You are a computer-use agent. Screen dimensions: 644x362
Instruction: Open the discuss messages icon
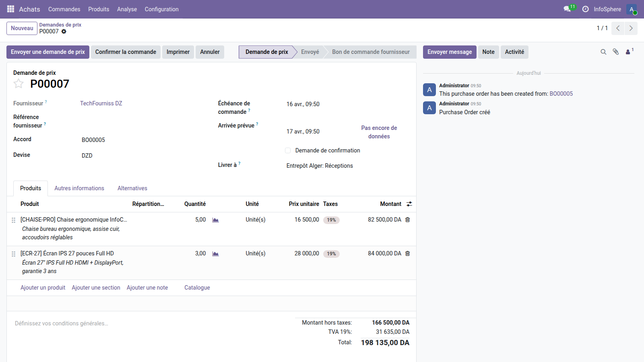(x=568, y=9)
